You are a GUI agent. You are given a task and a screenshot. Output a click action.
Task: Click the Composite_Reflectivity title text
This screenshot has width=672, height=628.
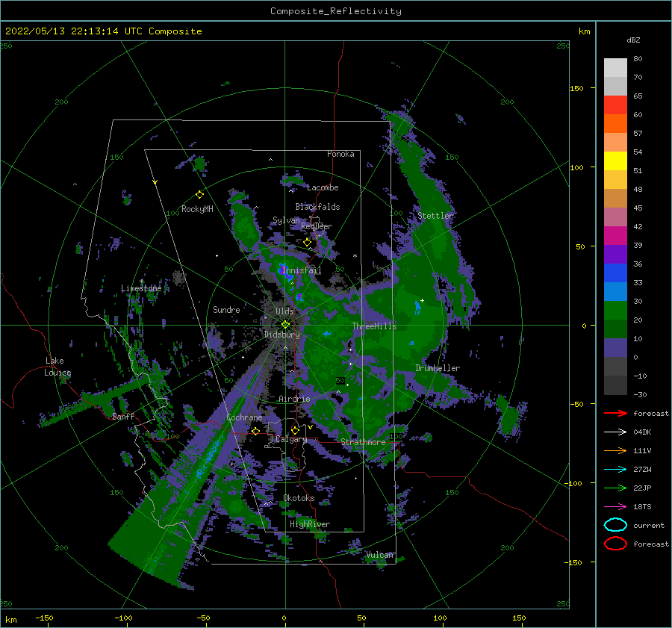coord(336,11)
